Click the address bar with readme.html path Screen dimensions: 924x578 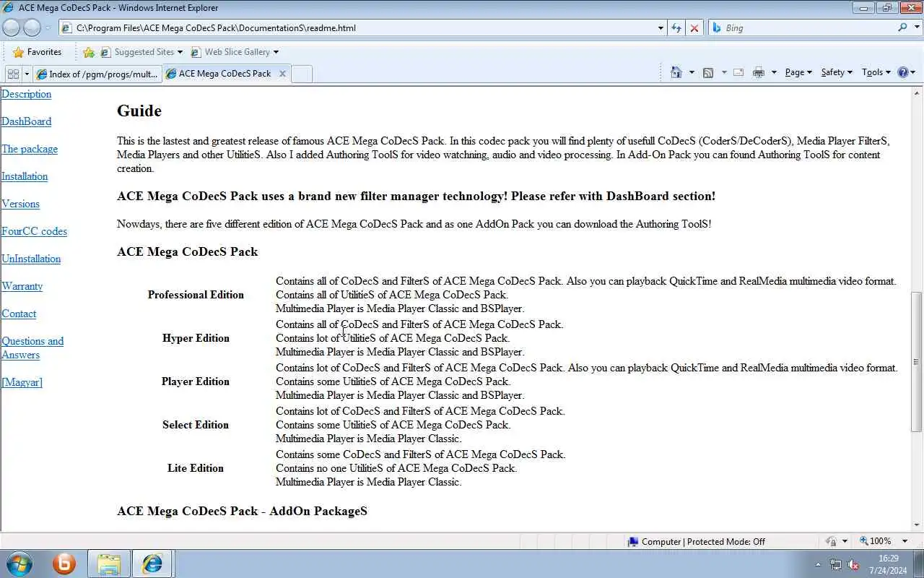point(357,27)
